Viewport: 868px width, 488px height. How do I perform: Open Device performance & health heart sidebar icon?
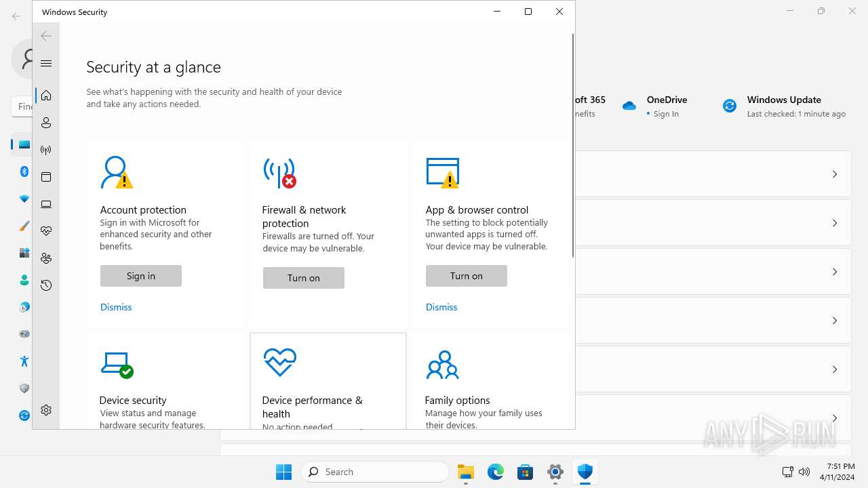point(46,231)
